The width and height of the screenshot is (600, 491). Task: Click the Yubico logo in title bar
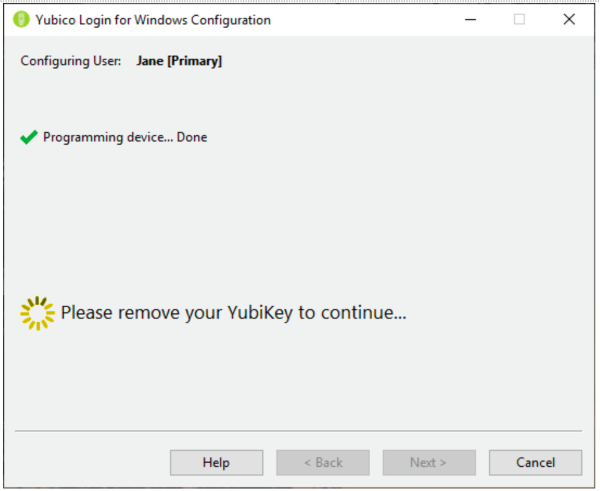tap(21, 19)
